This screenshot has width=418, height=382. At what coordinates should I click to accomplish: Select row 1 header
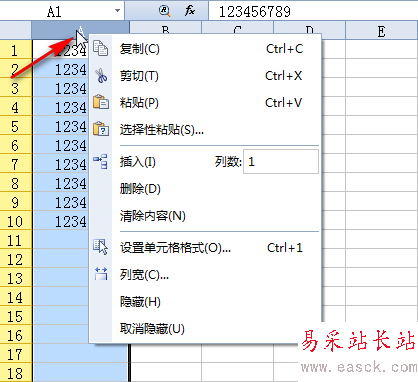click(16, 50)
